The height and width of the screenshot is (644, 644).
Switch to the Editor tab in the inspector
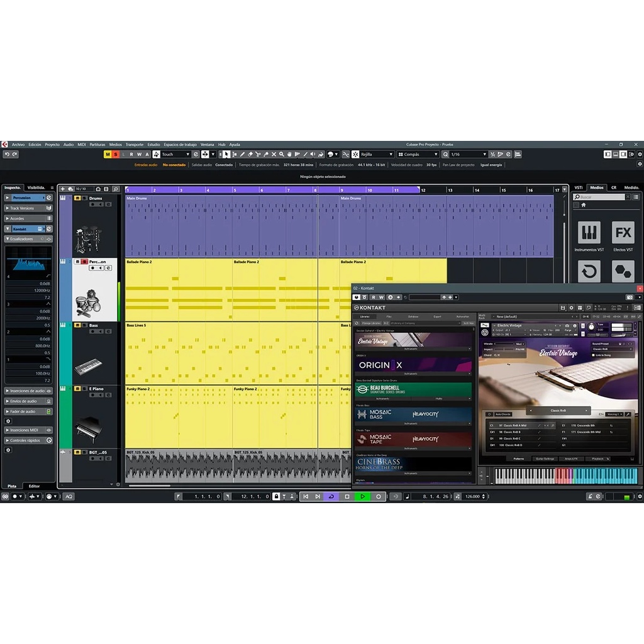34,486
